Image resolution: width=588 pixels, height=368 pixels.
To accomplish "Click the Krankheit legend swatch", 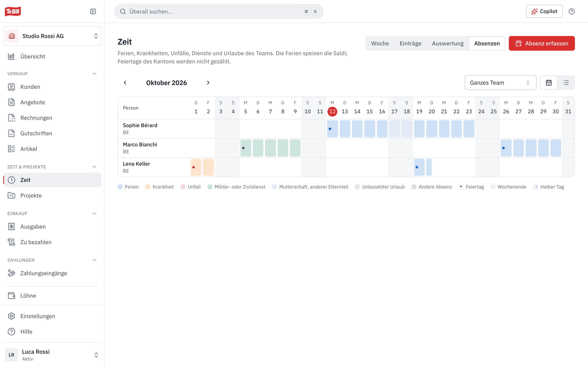I will (x=148, y=187).
